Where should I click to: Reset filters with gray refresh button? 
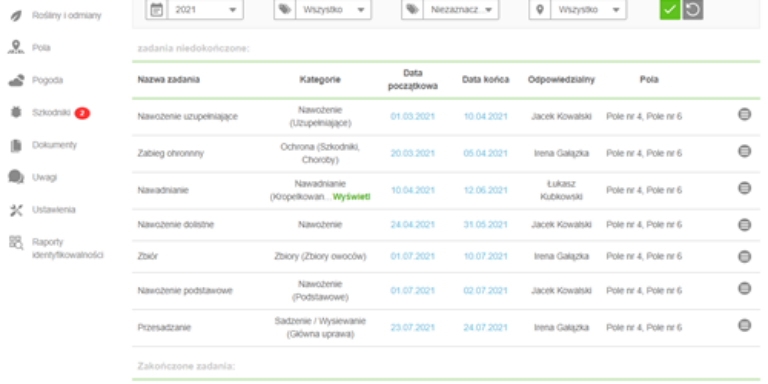693,10
